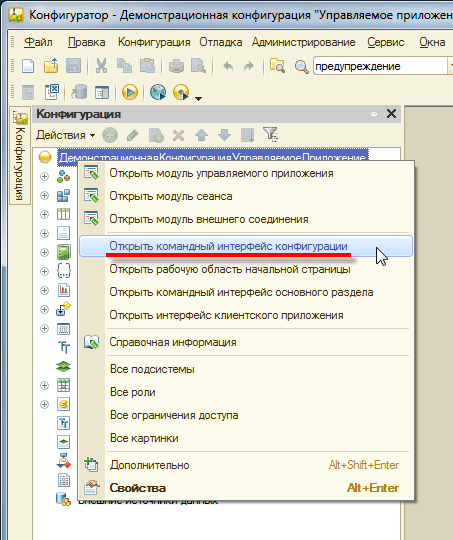Click the update database configuration cylinder icon
This screenshot has width=453, height=540.
point(79,92)
